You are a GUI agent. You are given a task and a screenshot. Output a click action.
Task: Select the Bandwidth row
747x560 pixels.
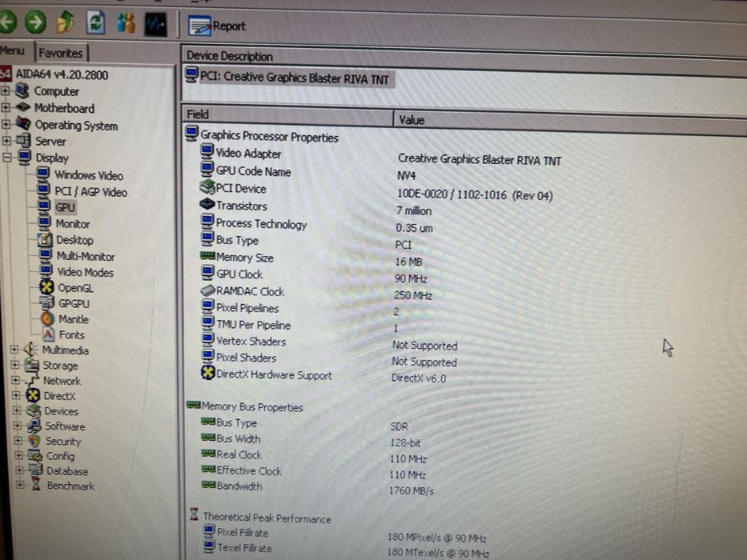pos(318,488)
